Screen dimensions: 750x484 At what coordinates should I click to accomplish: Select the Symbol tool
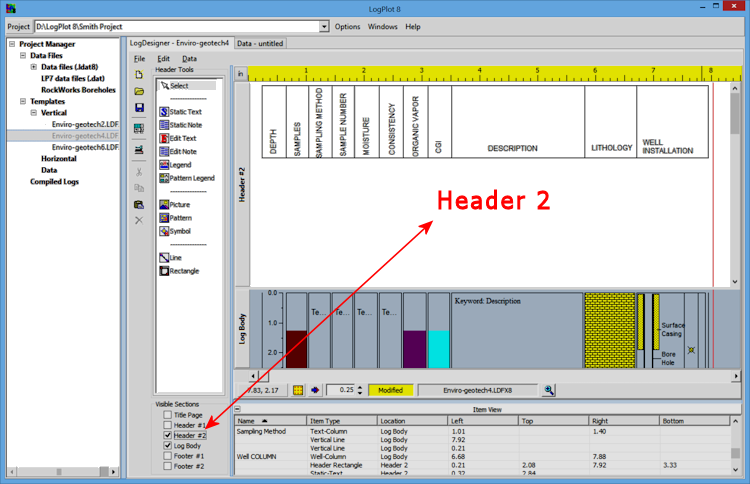(180, 231)
